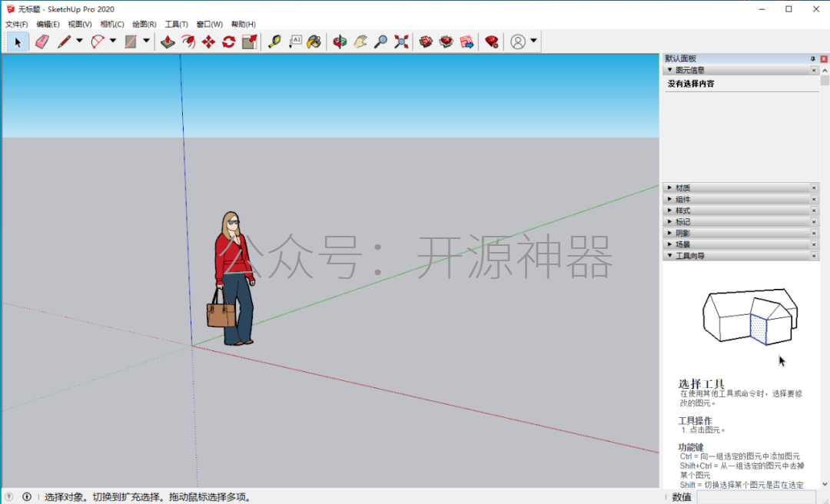This screenshot has width=830, height=504.
Task: Open the Rectangle shapes dropdown arrow
Action: point(146,41)
